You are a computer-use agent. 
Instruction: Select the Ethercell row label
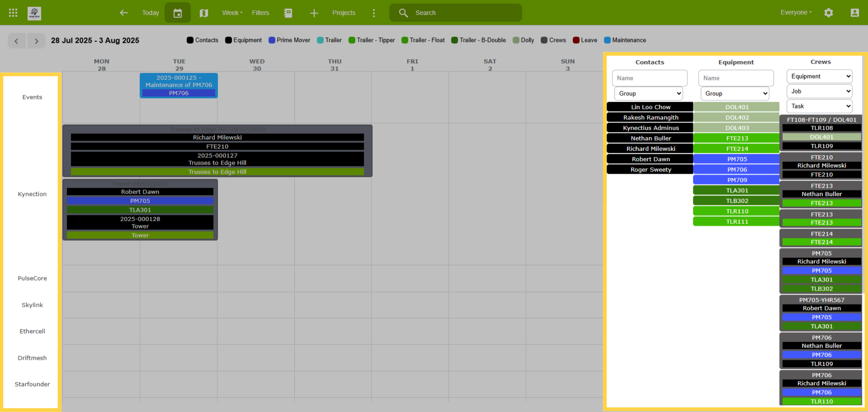click(32, 332)
